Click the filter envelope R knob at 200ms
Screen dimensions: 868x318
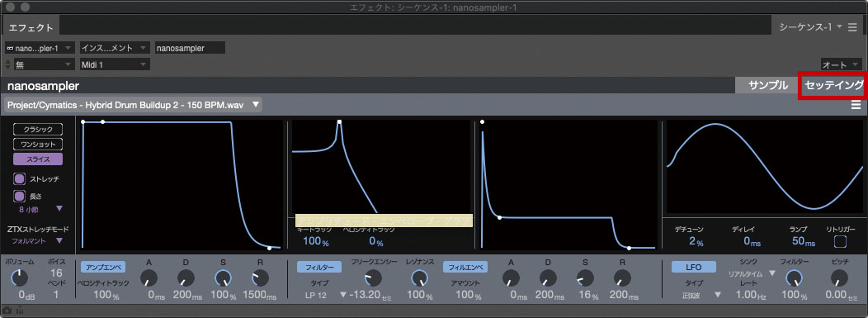pos(622,278)
